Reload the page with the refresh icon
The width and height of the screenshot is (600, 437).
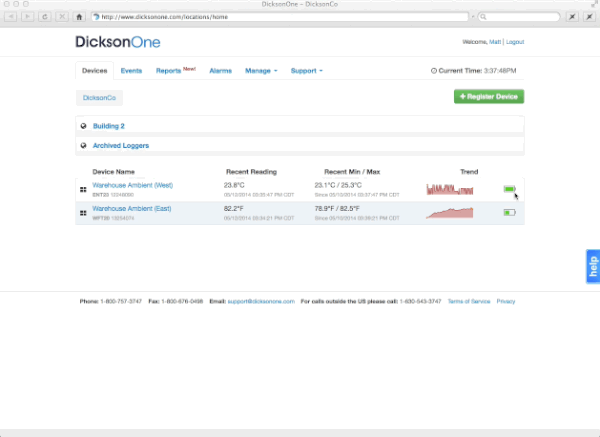(x=45, y=16)
